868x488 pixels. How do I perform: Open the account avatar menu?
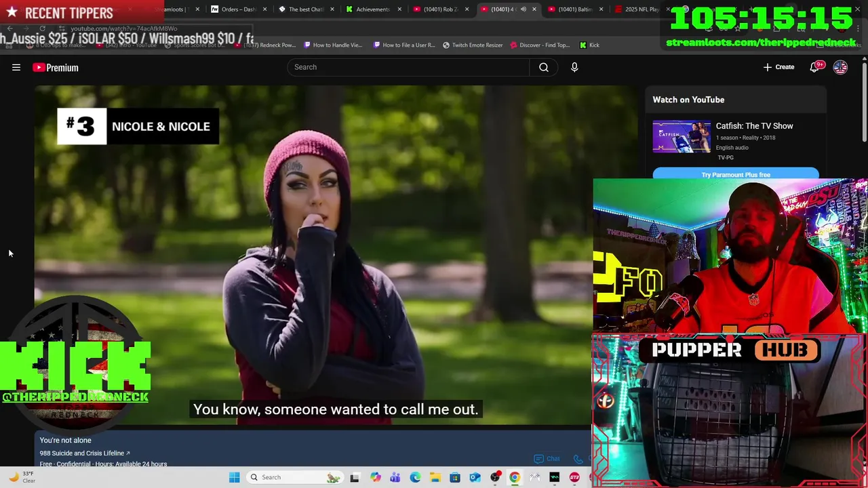point(840,67)
